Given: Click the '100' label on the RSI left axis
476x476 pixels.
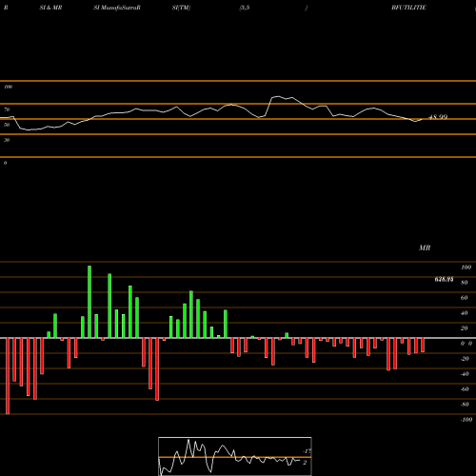Looking at the screenshot, I should click(8, 87).
